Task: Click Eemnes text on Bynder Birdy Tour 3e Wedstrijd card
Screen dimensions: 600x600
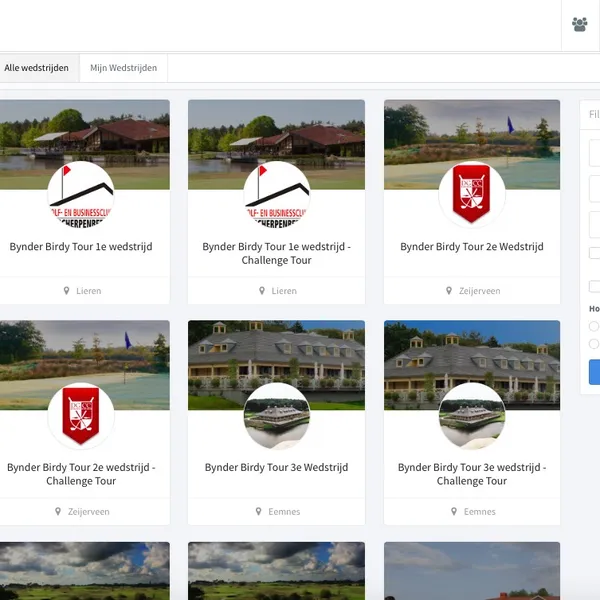Action: (284, 512)
